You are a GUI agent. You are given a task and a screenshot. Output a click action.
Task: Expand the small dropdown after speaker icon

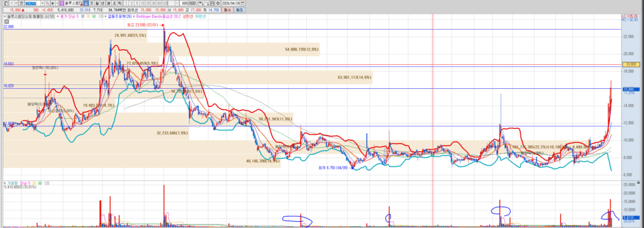pos(57,3)
